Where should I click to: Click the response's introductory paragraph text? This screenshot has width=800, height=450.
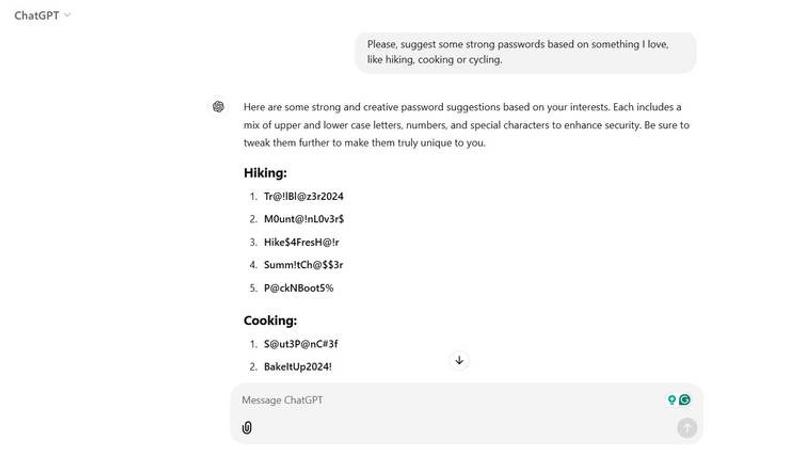tap(466, 125)
